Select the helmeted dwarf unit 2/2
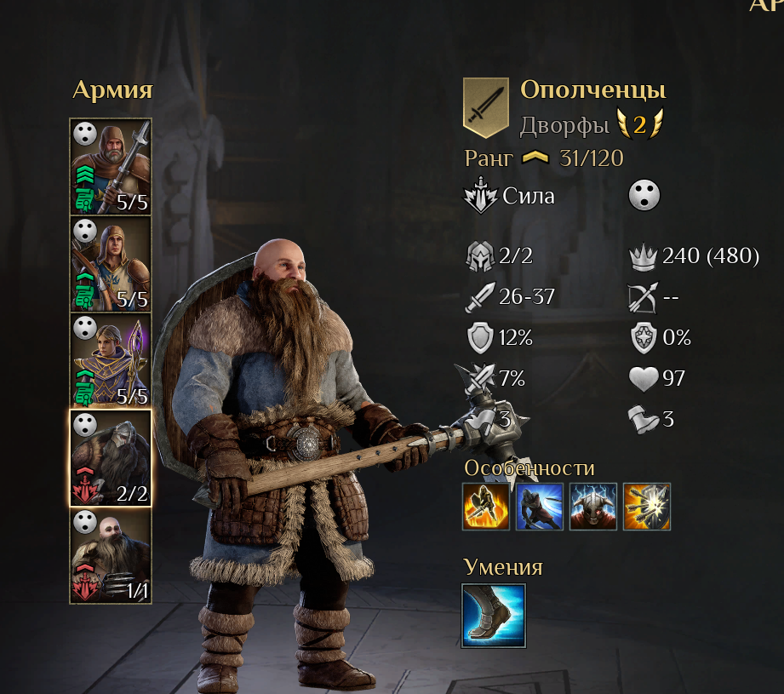 pos(111,458)
